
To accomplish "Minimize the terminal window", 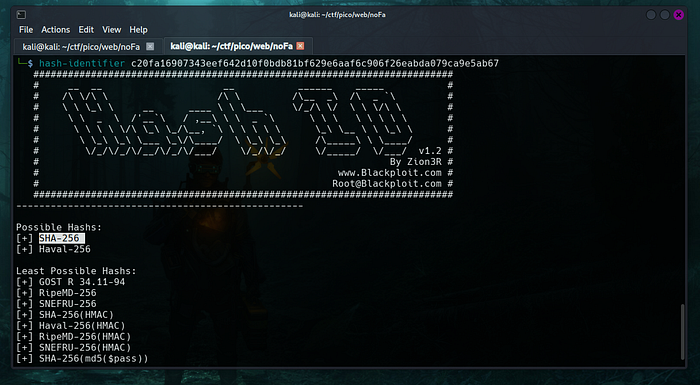I will pyautogui.click(x=651, y=15).
